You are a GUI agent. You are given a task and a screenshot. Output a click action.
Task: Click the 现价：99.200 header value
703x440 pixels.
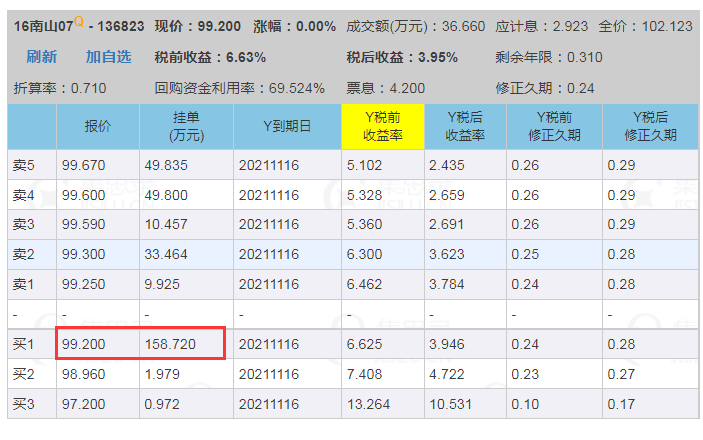(x=197, y=26)
